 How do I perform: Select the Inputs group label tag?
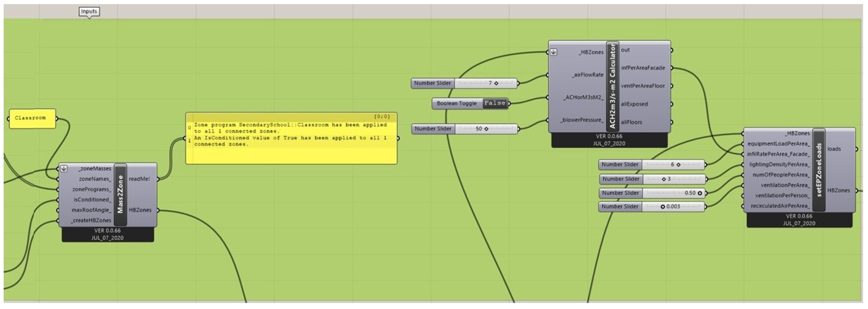tap(89, 11)
